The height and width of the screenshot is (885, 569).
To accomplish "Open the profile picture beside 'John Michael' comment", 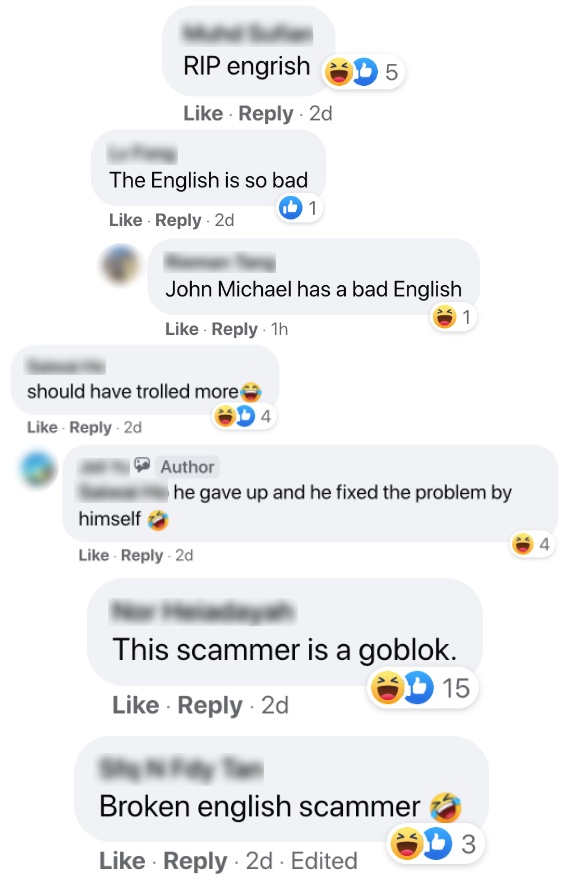I will 121,265.
